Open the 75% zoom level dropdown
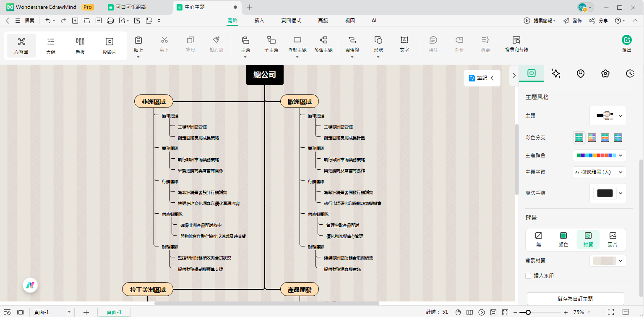Image resolution: width=644 pixels, height=317 pixels. pos(582,312)
